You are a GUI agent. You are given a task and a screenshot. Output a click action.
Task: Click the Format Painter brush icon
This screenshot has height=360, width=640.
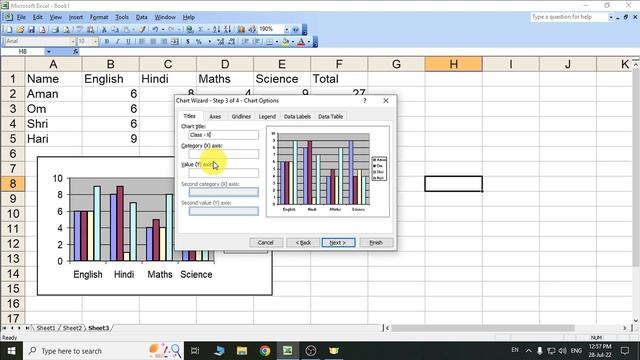142,29
